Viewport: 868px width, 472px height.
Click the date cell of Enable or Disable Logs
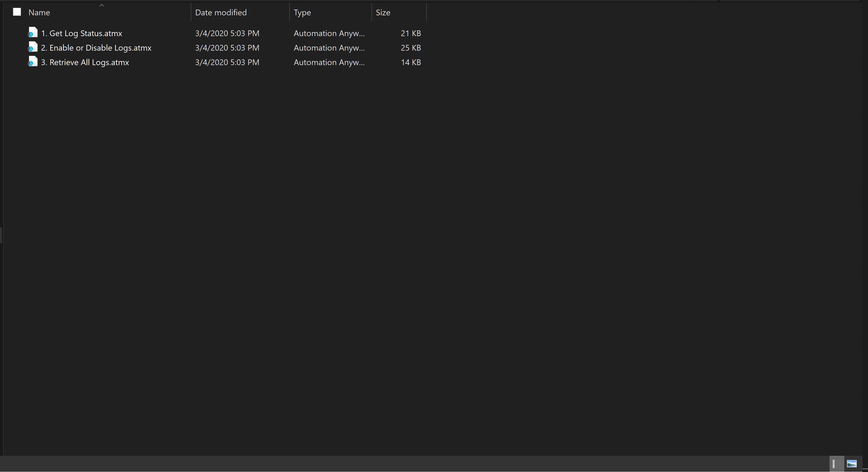pyautogui.click(x=227, y=48)
